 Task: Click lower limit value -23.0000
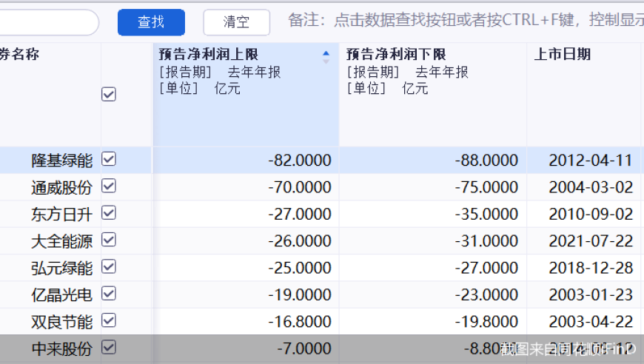[x=486, y=295]
